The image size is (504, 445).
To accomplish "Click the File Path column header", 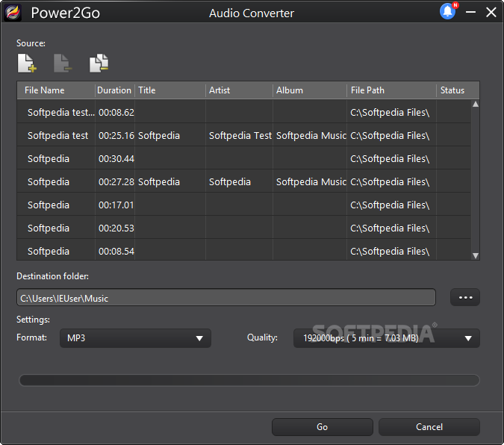I will click(391, 90).
